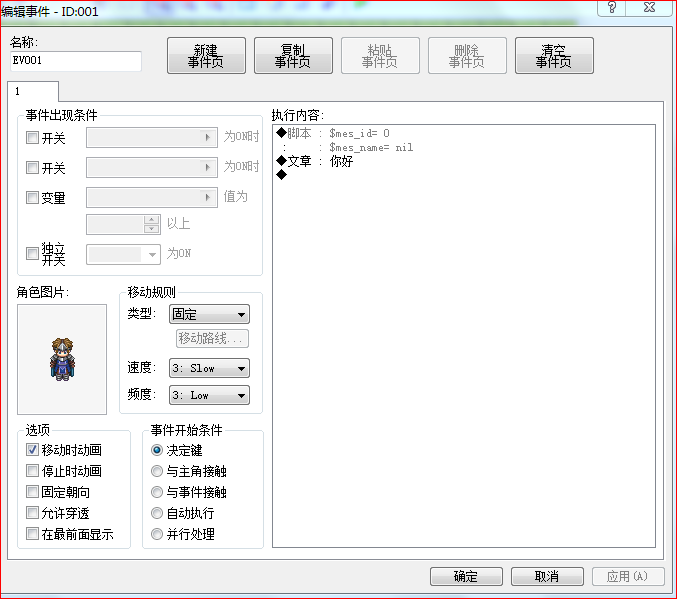Cancel the dialog with 取消
Screen dimensions: 677x599
[x=547, y=576]
